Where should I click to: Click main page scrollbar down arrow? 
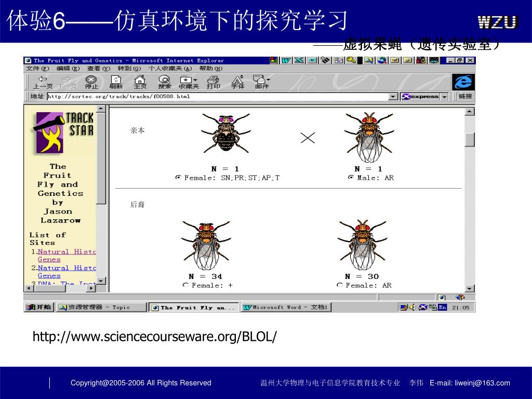pos(469,289)
